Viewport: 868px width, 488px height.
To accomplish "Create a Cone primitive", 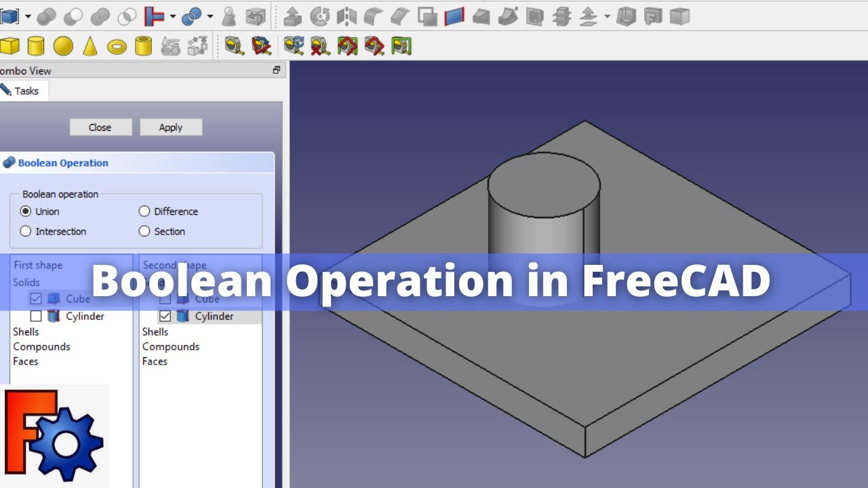I will point(90,46).
